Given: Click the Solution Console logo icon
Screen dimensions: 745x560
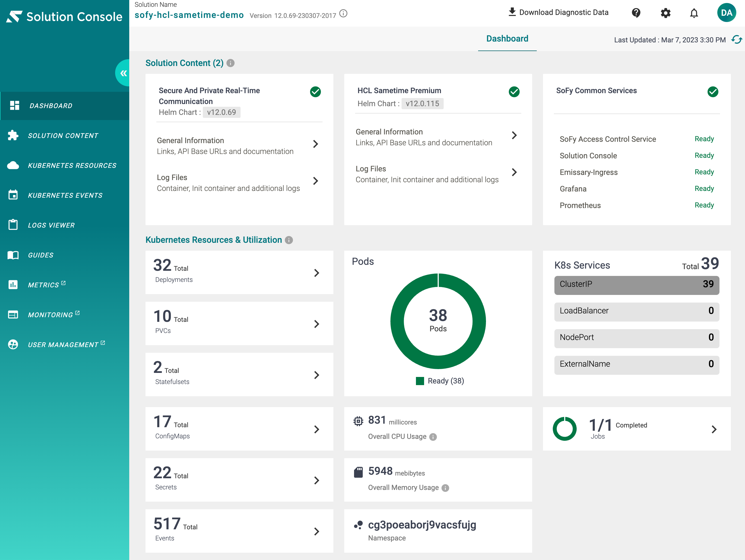Looking at the screenshot, I should pyautogui.click(x=14, y=17).
